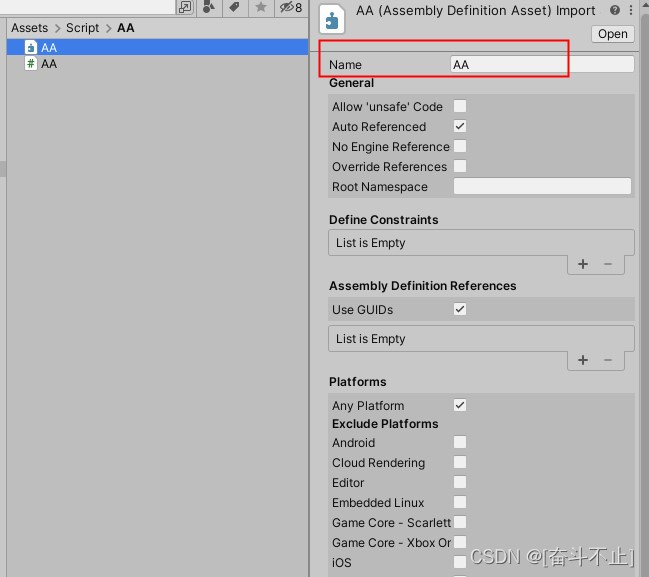649x577 pixels.
Task: Select the AA assembly definition file row
Action: click(x=157, y=47)
